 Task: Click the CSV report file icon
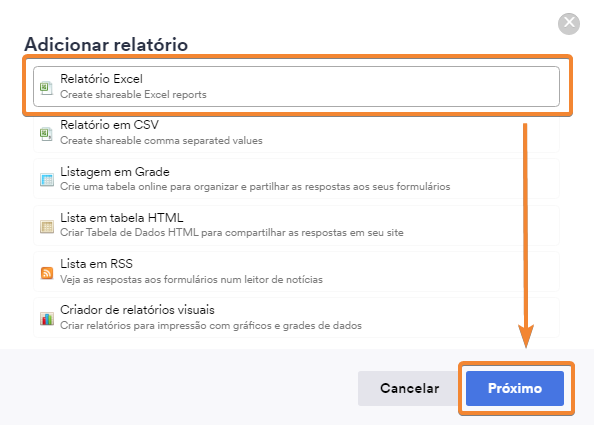click(47, 134)
